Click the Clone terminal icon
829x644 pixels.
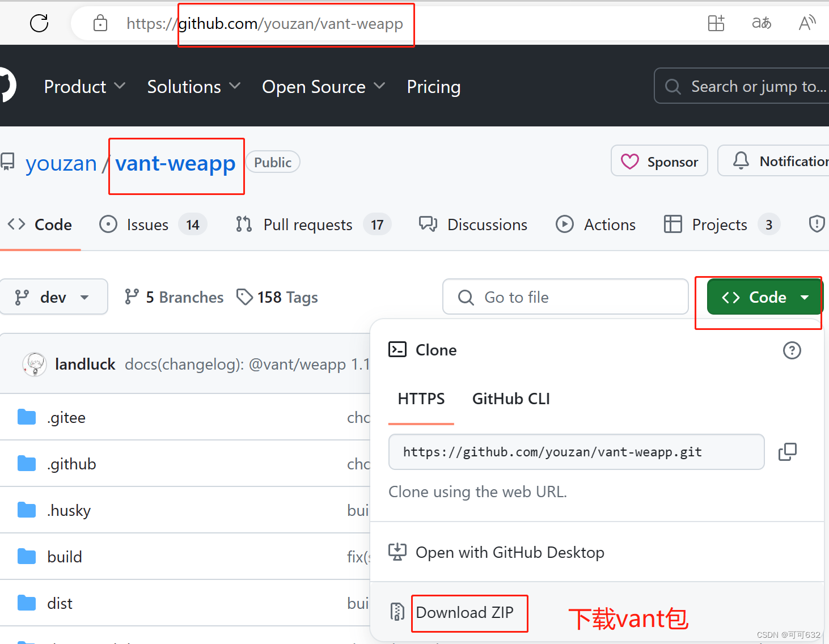pyautogui.click(x=397, y=350)
